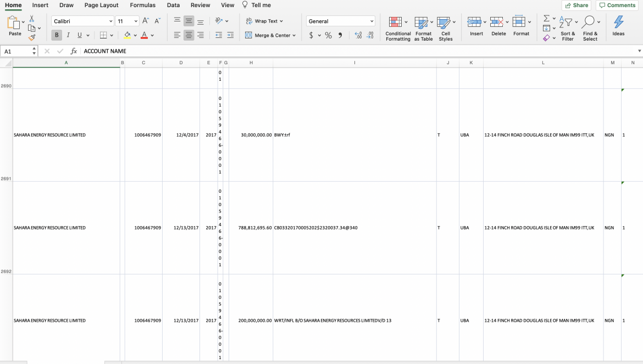This screenshot has height=364, width=643.
Task: Click Tell me search box
Action: 257,5
